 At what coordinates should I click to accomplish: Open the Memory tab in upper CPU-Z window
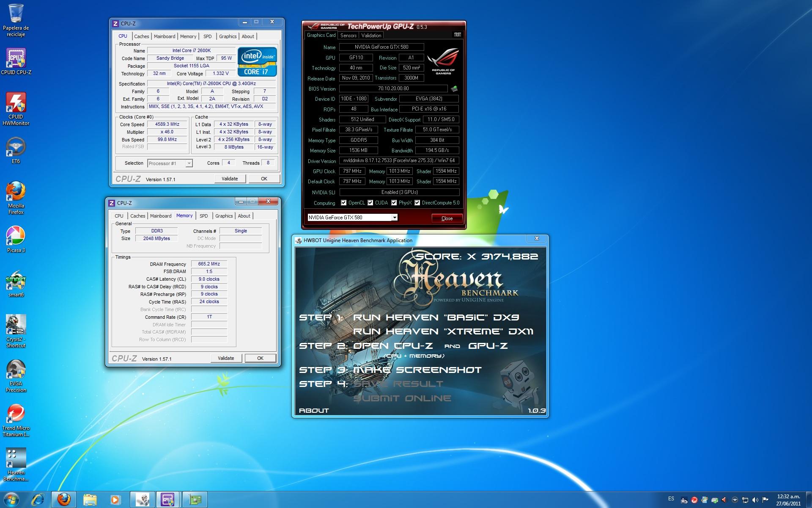pos(188,36)
